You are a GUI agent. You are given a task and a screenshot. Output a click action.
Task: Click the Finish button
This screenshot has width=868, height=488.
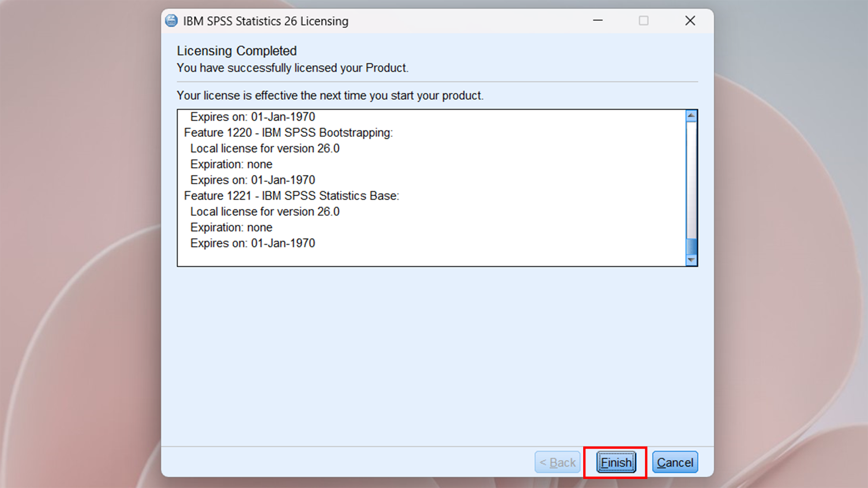616,462
